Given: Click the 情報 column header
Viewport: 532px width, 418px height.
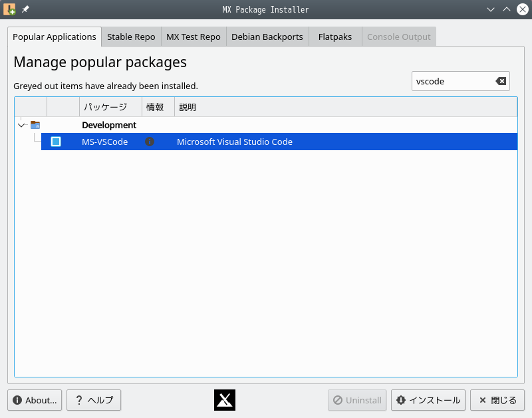Looking at the screenshot, I should point(158,107).
